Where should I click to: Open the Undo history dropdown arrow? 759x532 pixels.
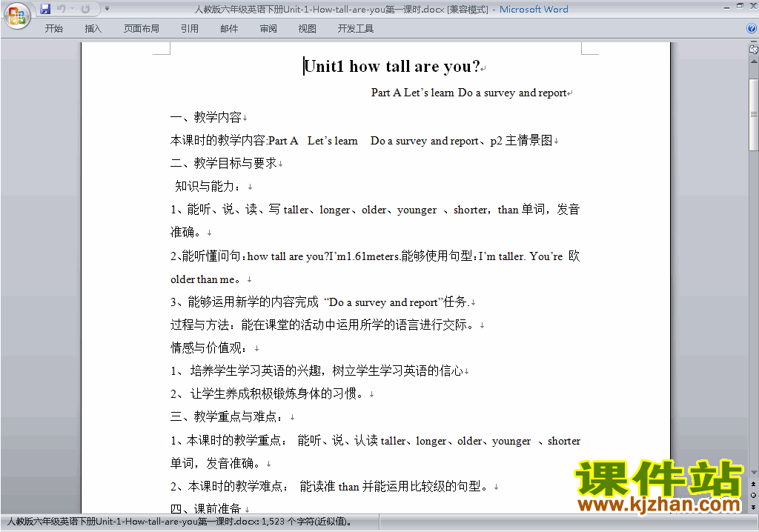point(73,9)
